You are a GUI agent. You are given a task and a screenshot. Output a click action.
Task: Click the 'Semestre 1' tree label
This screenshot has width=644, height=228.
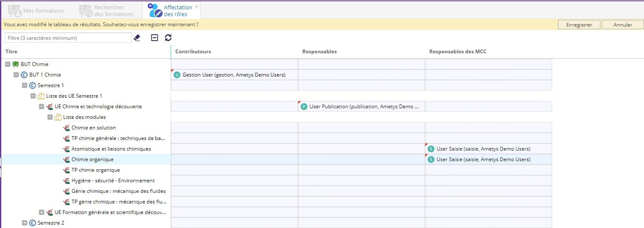coord(51,85)
